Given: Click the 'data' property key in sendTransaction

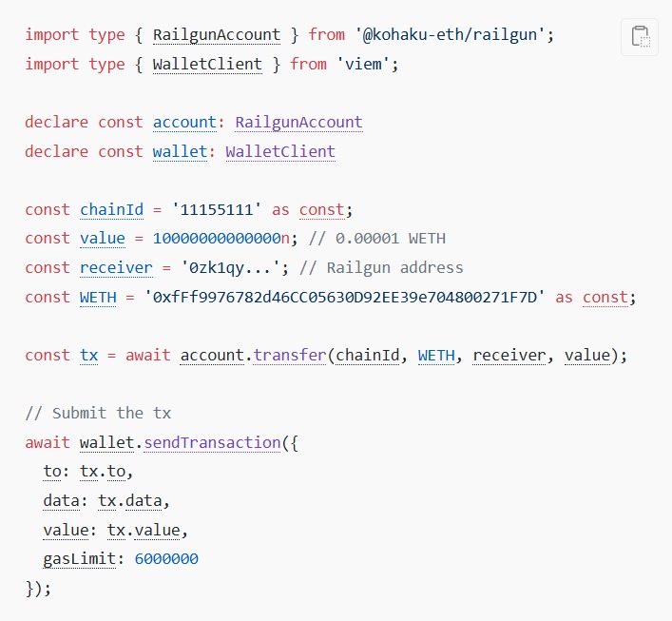Looking at the screenshot, I should tap(61, 500).
